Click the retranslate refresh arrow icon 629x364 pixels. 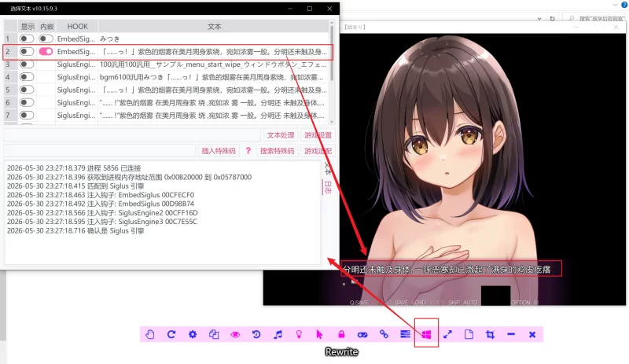pos(171,334)
